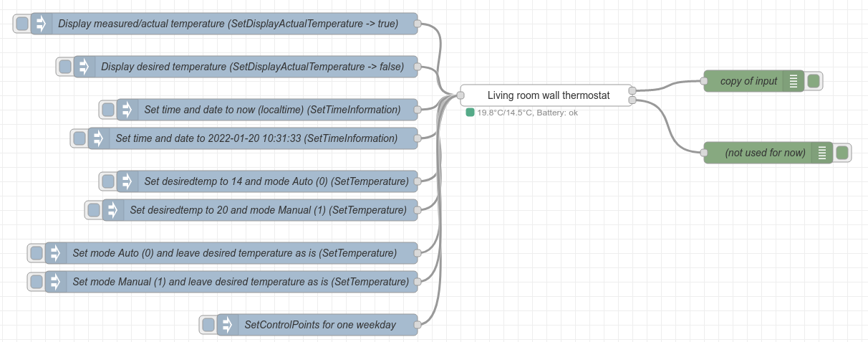Screen dimensions: 868x342
Task: Trigger inject button for Set time to now (localtime)
Action: click(108, 110)
